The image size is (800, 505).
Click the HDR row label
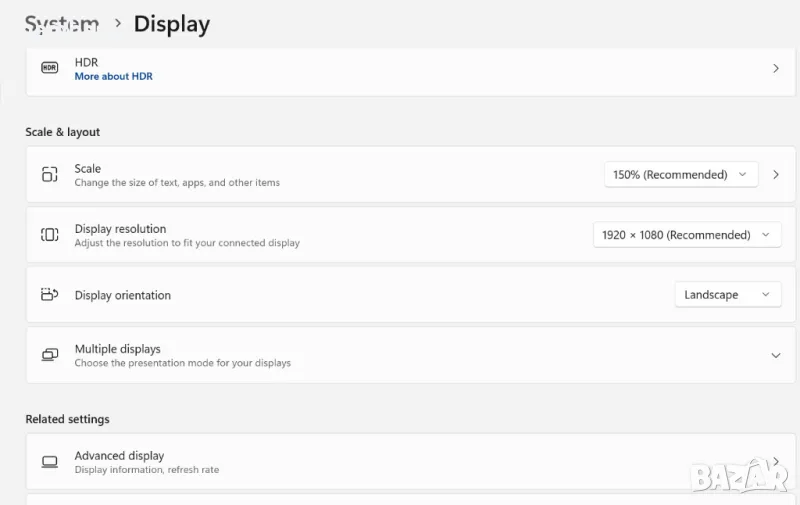tap(86, 62)
